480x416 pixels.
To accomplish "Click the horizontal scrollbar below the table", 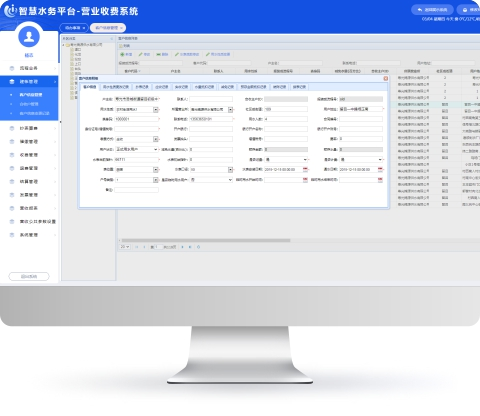I will [x=206, y=240].
